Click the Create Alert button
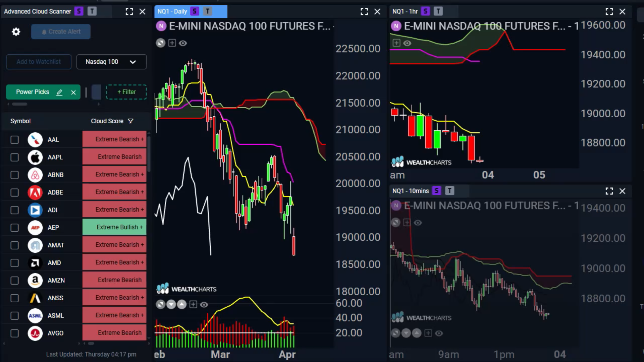 61,32
